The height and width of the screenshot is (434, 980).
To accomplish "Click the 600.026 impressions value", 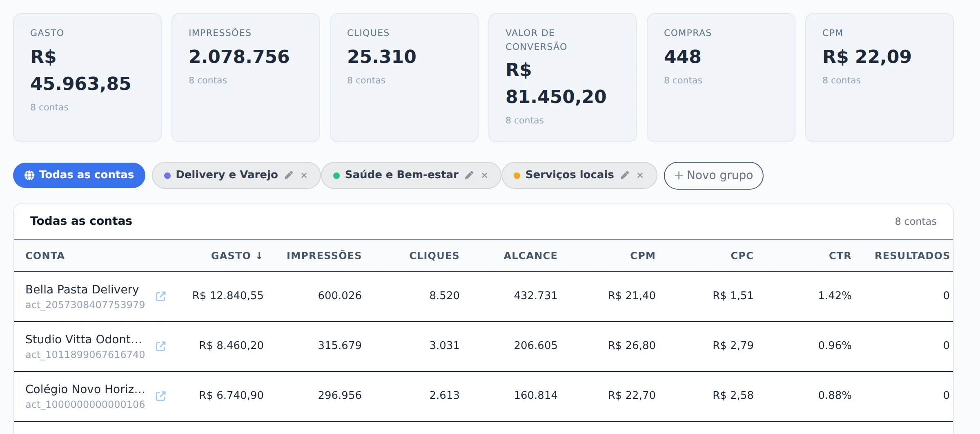I will [340, 295].
